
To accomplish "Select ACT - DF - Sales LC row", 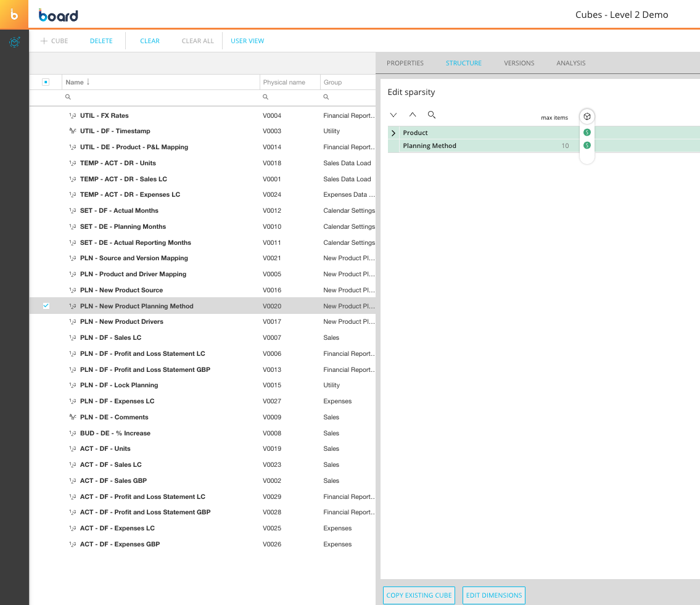I will coord(202,465).
